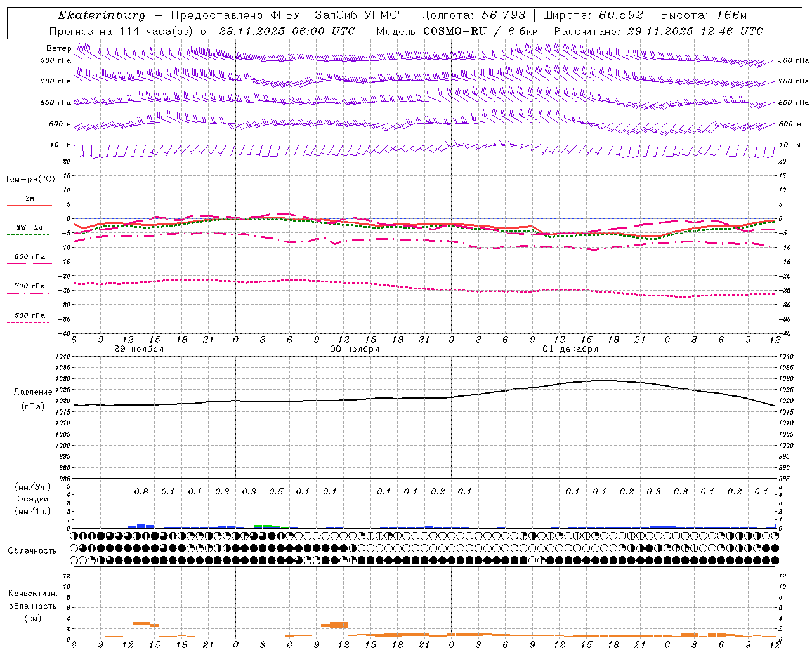Screen dimensions: 812x650
Task: Click the '2м' temperature legend entry
Action: tap(30, 199)
